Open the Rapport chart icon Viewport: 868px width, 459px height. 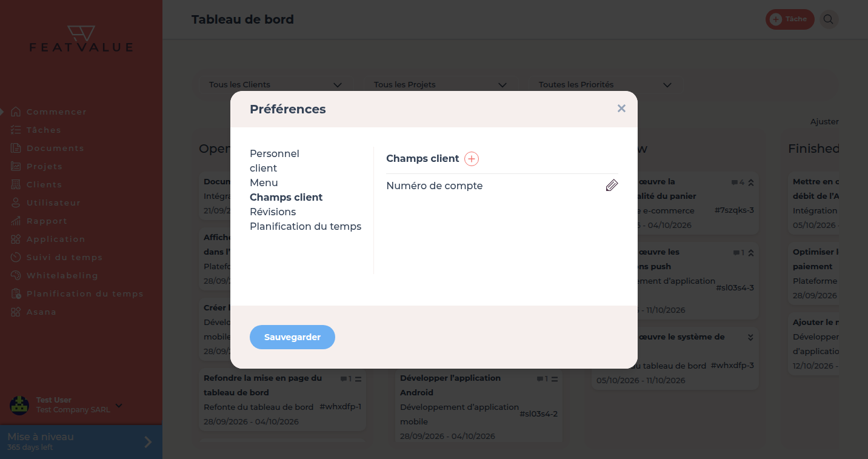coord(16,221)
